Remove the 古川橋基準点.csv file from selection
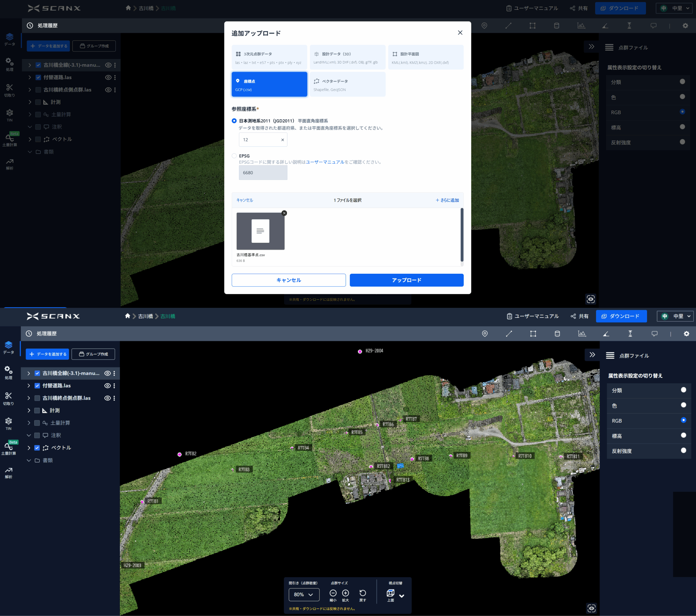696x616 pixels. pos(284,213)
